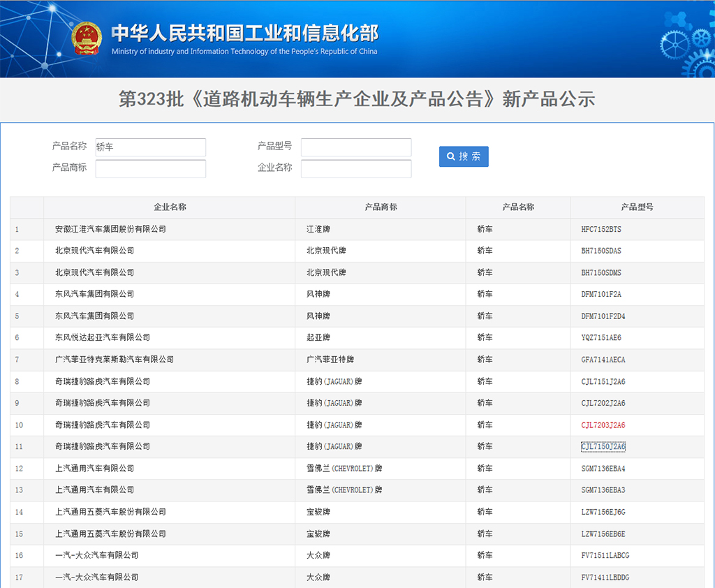Click the blue 搜索 search button
Screen dimensions: 715x588
tap(464, 156)
